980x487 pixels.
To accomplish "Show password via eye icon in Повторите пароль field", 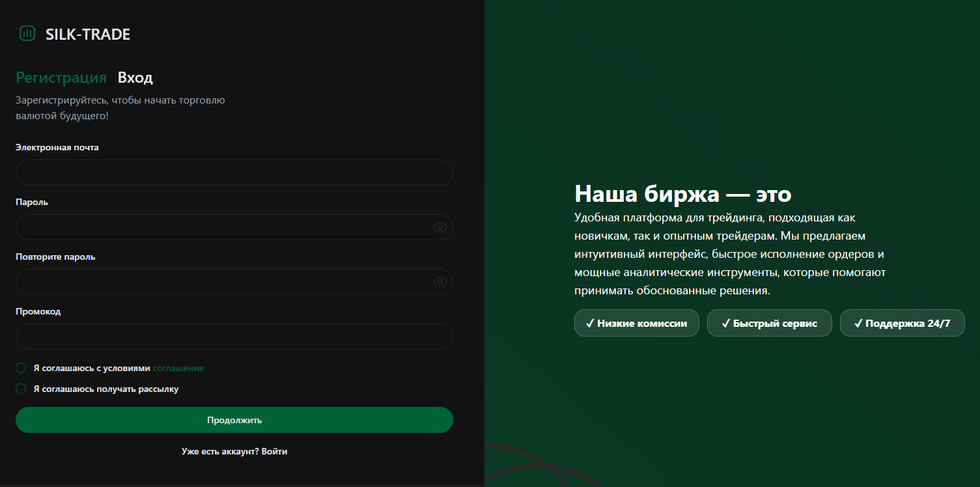I will (x=440, y=282).
